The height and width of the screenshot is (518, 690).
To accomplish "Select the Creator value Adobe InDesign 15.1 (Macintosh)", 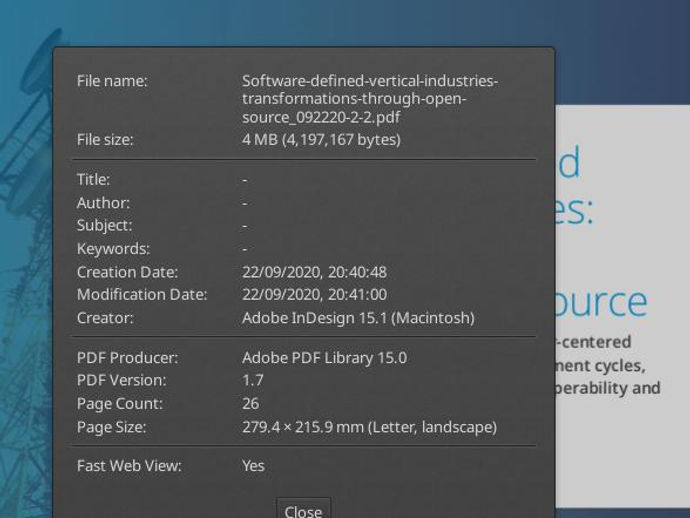I will pos(358,318).
